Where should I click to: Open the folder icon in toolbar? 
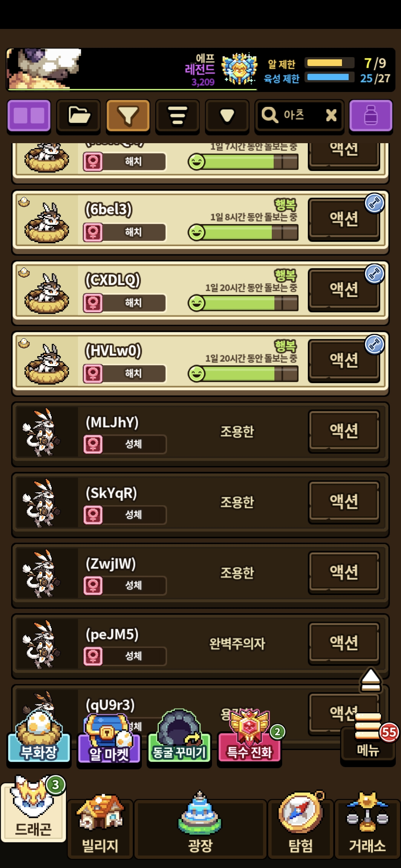[78, 116]
